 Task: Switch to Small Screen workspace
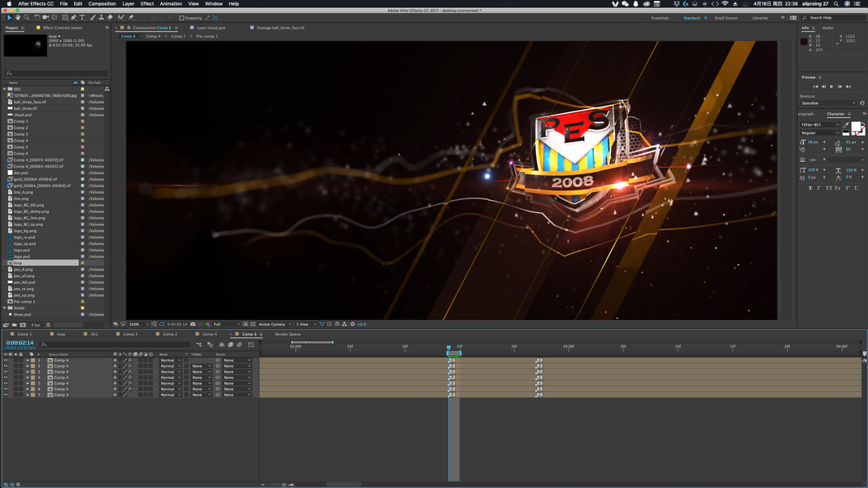tap(726, 18)
